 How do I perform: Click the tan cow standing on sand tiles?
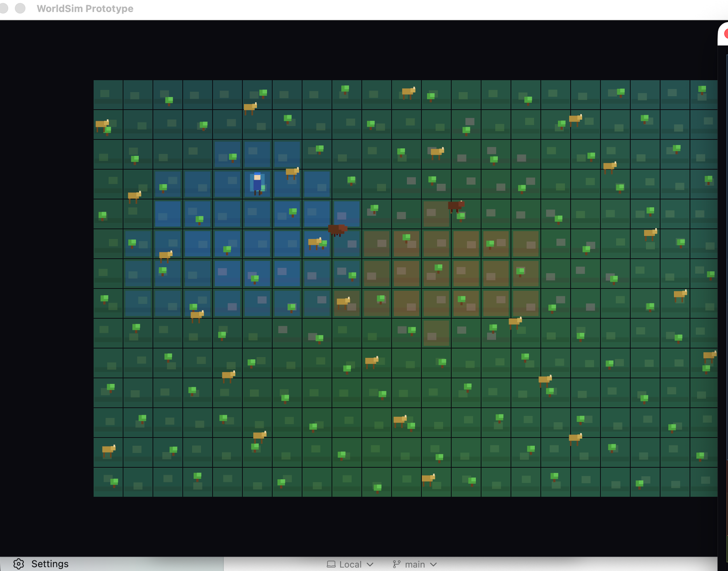tap(344, 301)
